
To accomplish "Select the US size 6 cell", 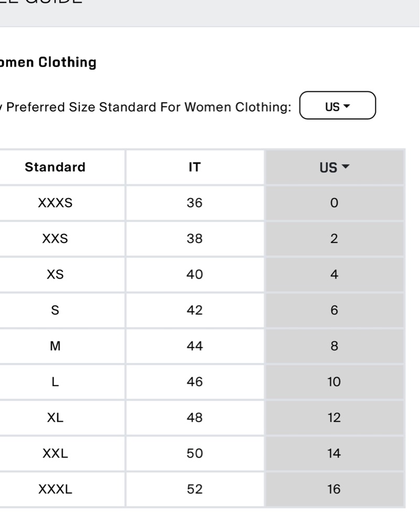I will pyautogui.click(x=335, y=310).
